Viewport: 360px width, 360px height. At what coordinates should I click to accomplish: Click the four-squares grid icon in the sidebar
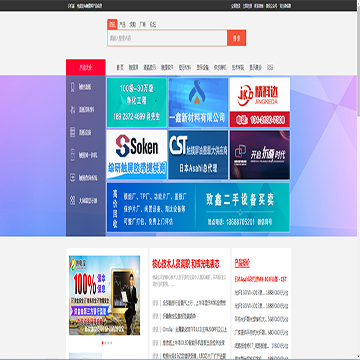[72, 201]
